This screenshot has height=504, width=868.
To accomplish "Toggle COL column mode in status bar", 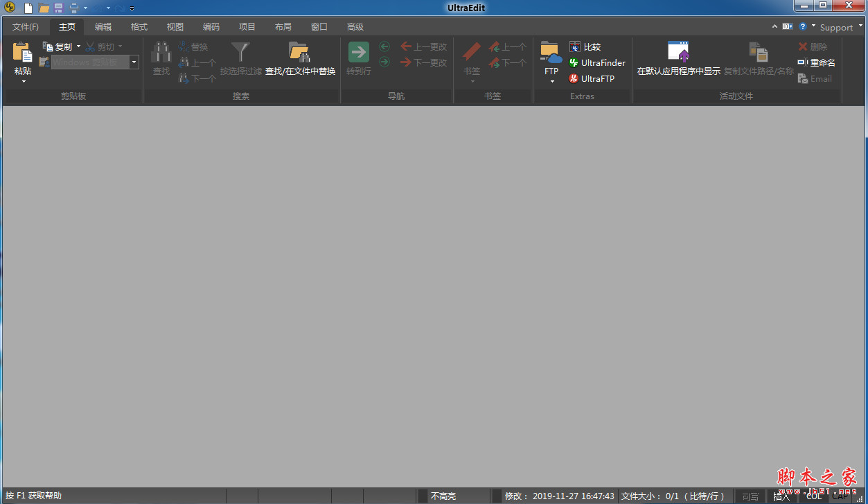I will tap(814, 496).
